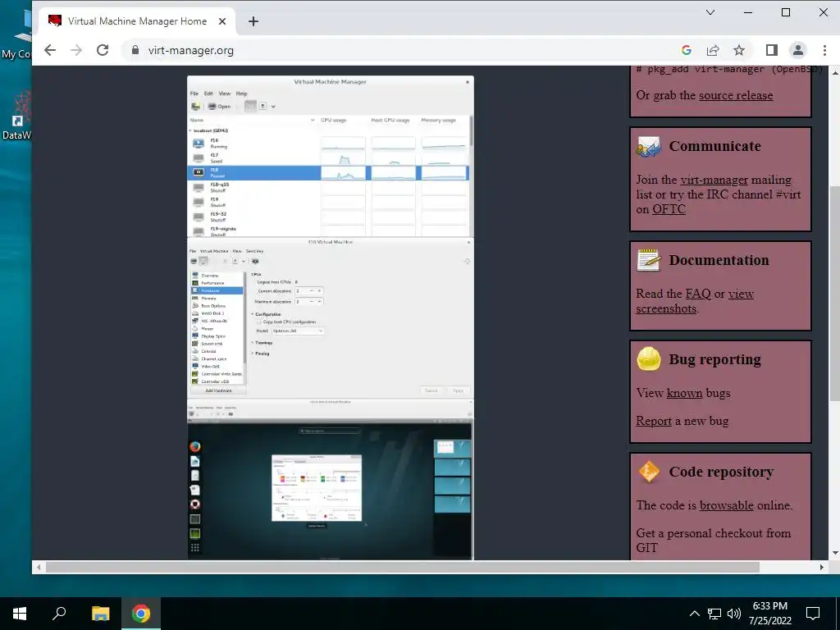Open the Chrome profile avatar menu
Viewport: 840px width, 630px height.
point(797,50)
